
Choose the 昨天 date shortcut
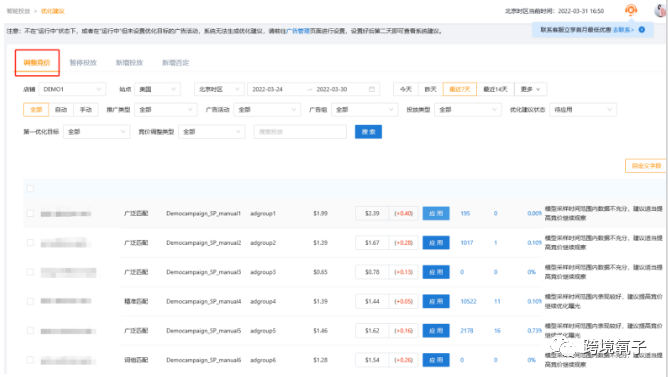pos(431,89)
